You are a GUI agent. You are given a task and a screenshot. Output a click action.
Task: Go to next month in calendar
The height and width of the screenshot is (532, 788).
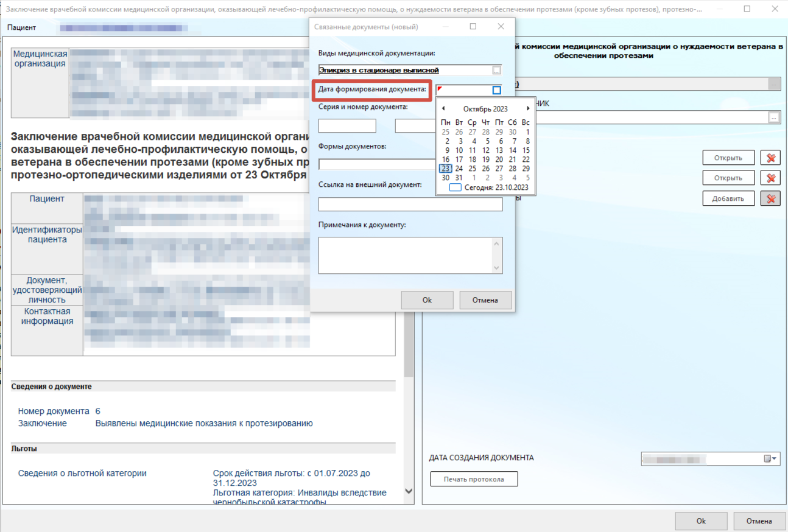(x=528, y=108)
